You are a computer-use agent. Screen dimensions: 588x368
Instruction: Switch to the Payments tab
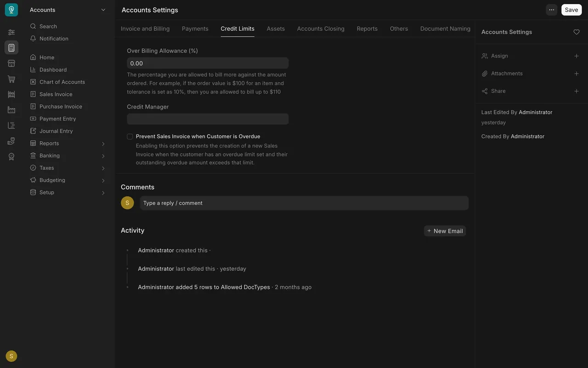195,29
